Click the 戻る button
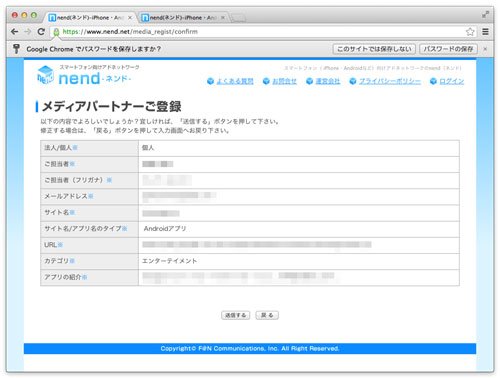The width and height of the screenshot is (500, 378). (x=267, y=315)
